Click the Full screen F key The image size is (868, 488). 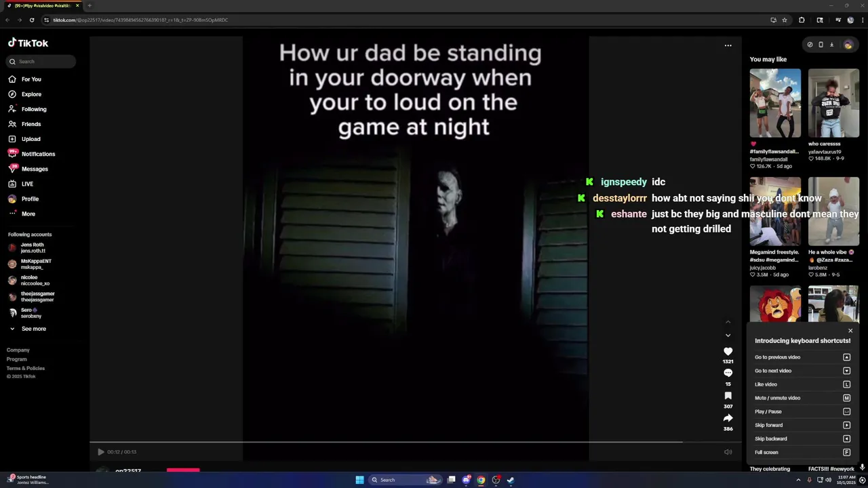tap(846, 452)
